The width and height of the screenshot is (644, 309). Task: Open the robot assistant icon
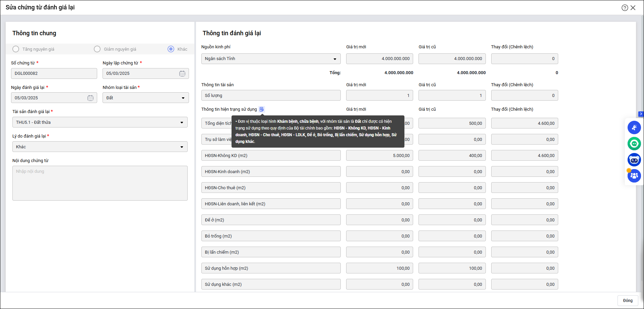[634, 160]
